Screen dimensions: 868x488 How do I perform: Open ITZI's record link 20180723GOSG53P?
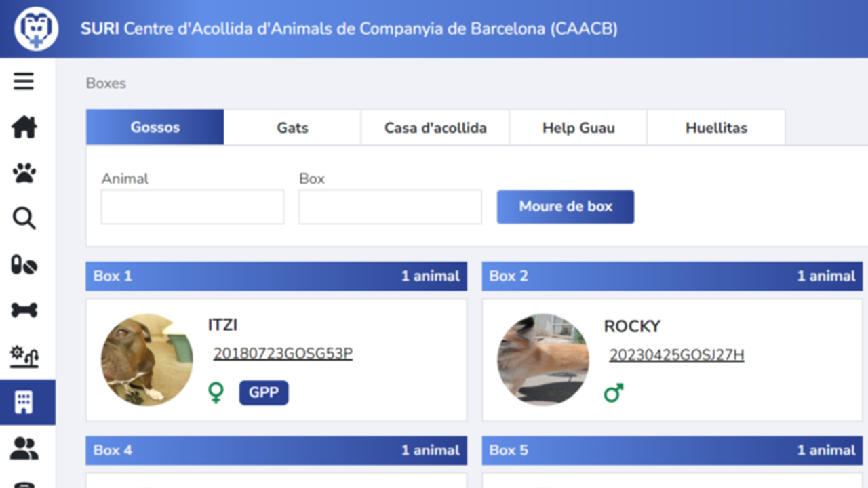point(283,354)
